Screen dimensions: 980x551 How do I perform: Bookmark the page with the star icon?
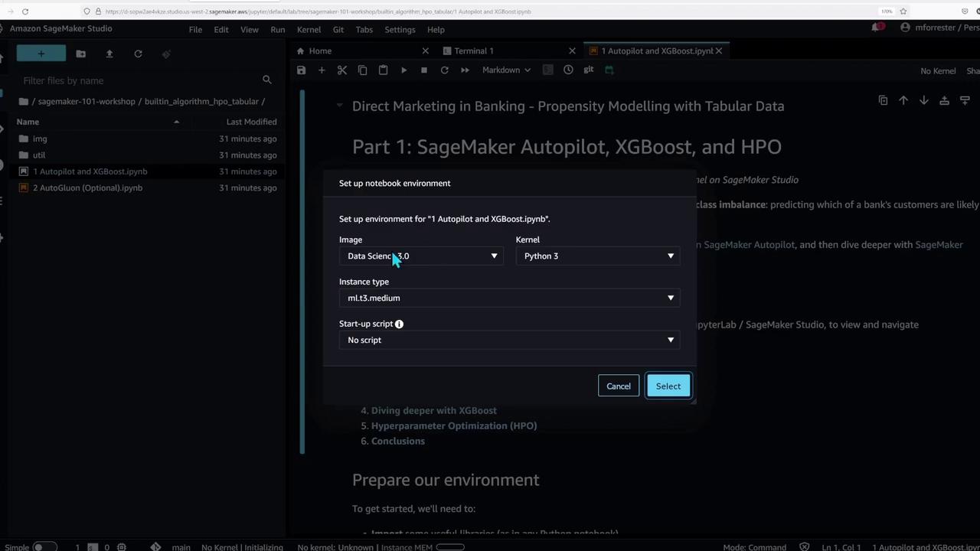coord(903,11)
